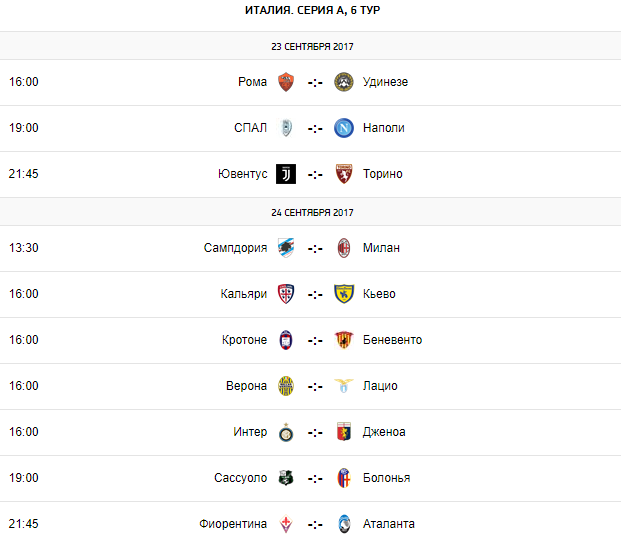This screenshot has width=621, height=538.
Task: Open the Сассуоло team page link
Action: click(240, 478)
